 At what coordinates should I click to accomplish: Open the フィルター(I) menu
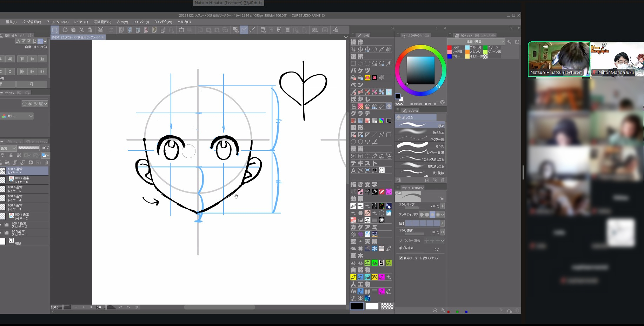coord(141,22)
